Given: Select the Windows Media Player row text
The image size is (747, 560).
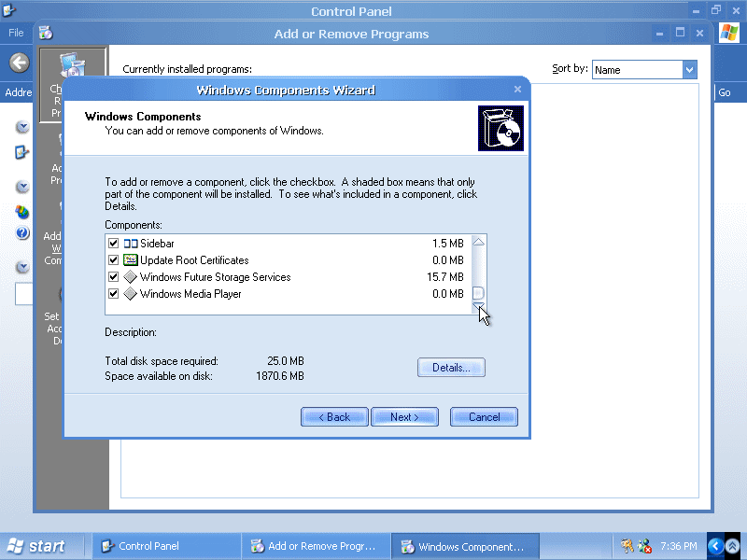Looking at the screenshot, I should (x=190, y=294).
